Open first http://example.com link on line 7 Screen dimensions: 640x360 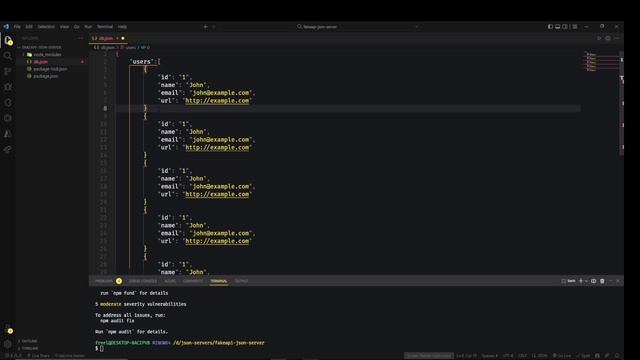click(217, 100)
